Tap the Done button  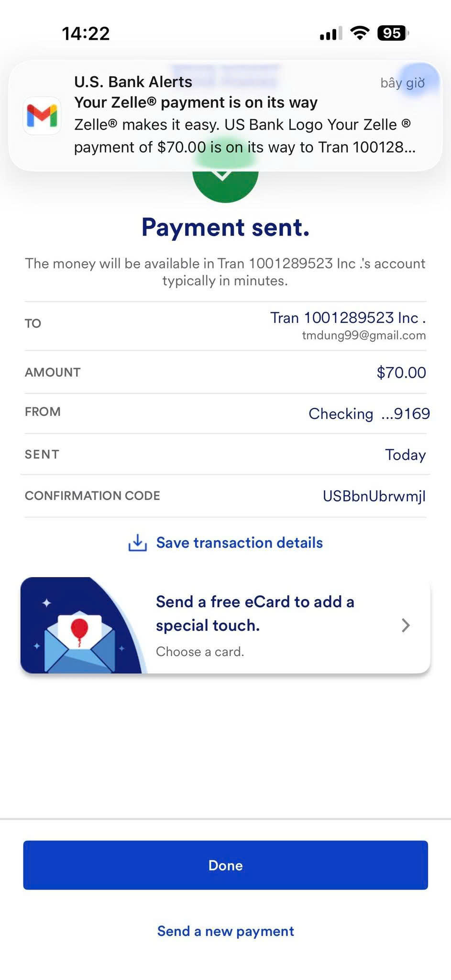coord(225,865)
